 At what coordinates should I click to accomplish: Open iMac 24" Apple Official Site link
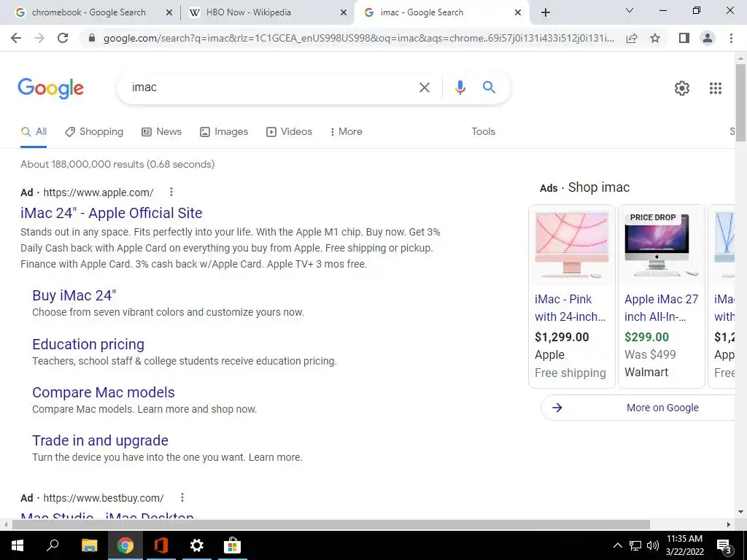tap(112, 213)
